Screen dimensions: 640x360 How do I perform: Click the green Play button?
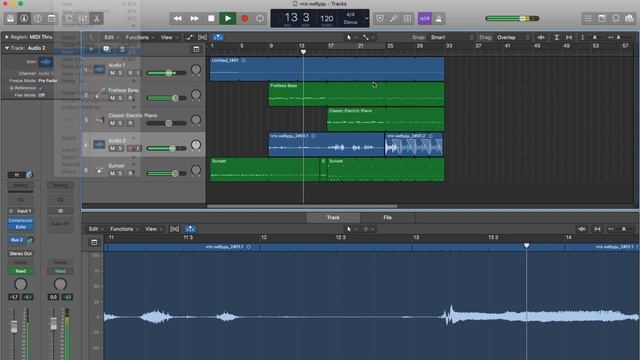228,18
